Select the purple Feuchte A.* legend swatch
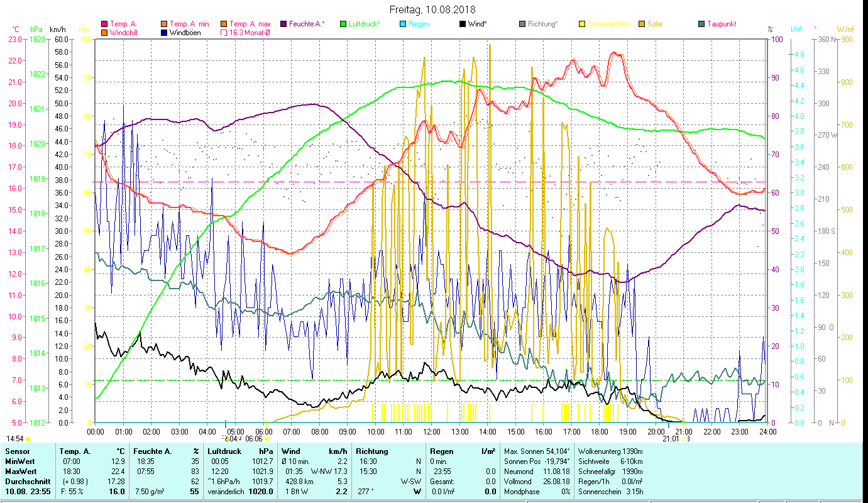868x503 pixels. 283,24
